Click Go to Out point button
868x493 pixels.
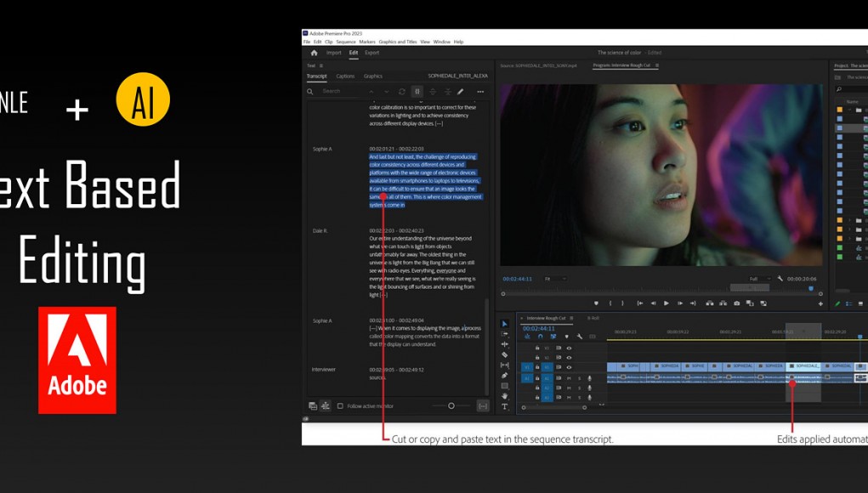[x=693, y=303]
